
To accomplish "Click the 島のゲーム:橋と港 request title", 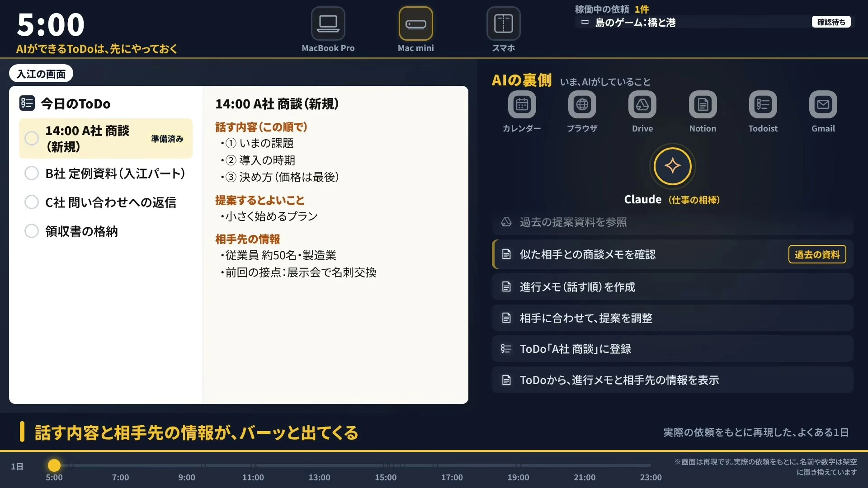I will click(635, 22).
